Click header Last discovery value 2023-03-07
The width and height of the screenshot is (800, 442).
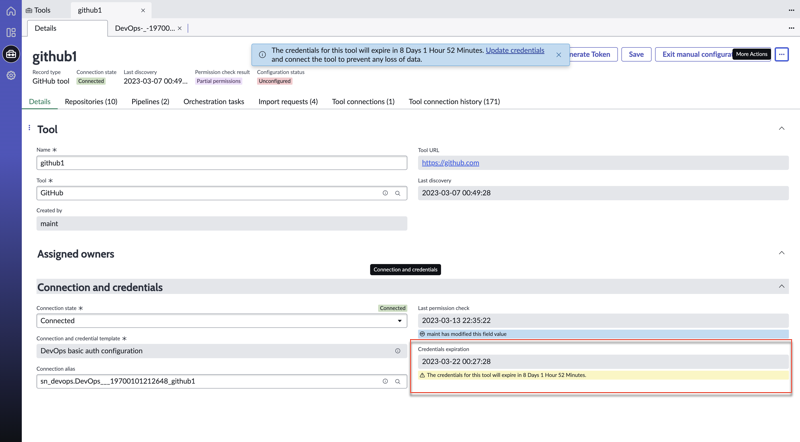click(156, 81)
